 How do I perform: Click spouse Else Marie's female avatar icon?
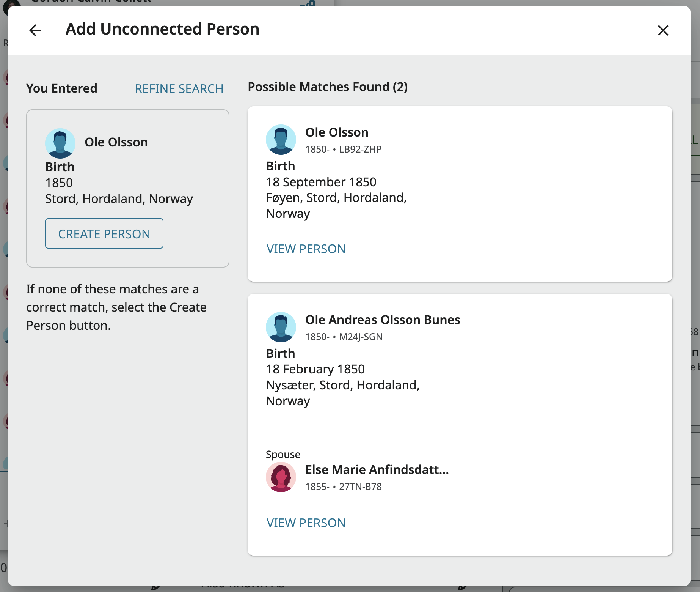(x=281, y=477)
